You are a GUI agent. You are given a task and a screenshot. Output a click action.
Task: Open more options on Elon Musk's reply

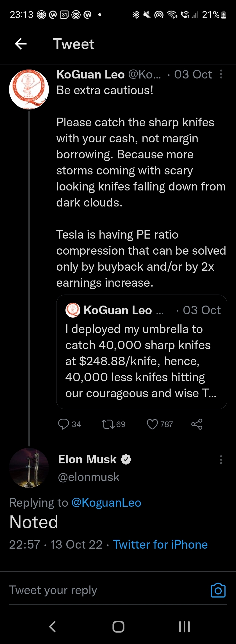pos(221,460)
